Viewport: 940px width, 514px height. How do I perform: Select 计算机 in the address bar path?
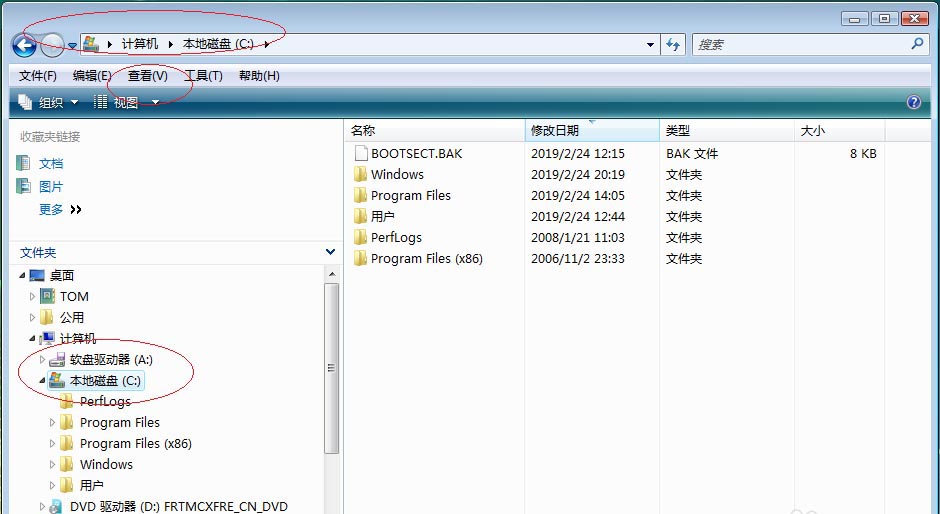(140, 44)
